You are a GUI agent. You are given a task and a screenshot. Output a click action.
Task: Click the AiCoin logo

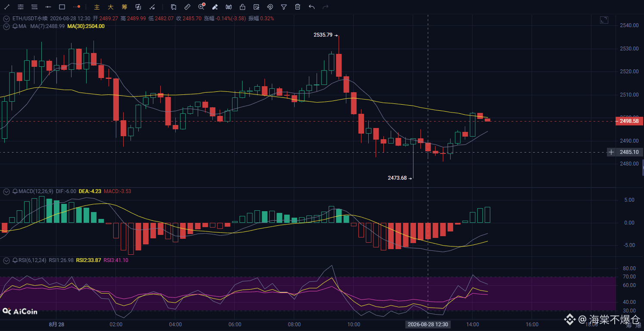tap(20, 312)
